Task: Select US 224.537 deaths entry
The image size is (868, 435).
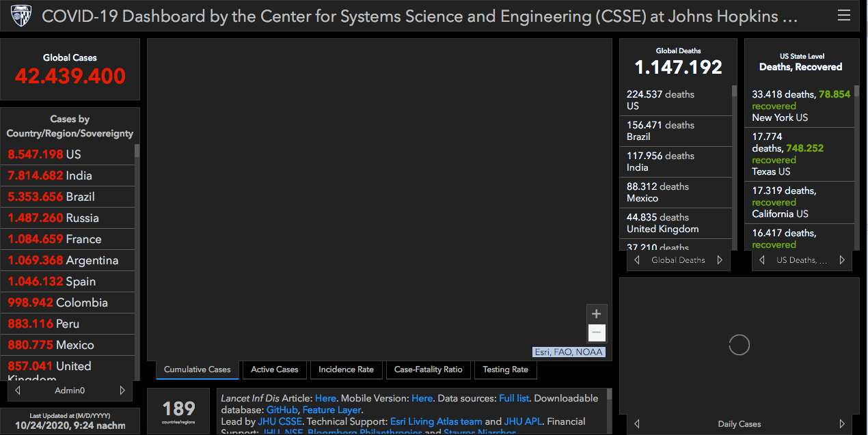Action: pos(675,100)
